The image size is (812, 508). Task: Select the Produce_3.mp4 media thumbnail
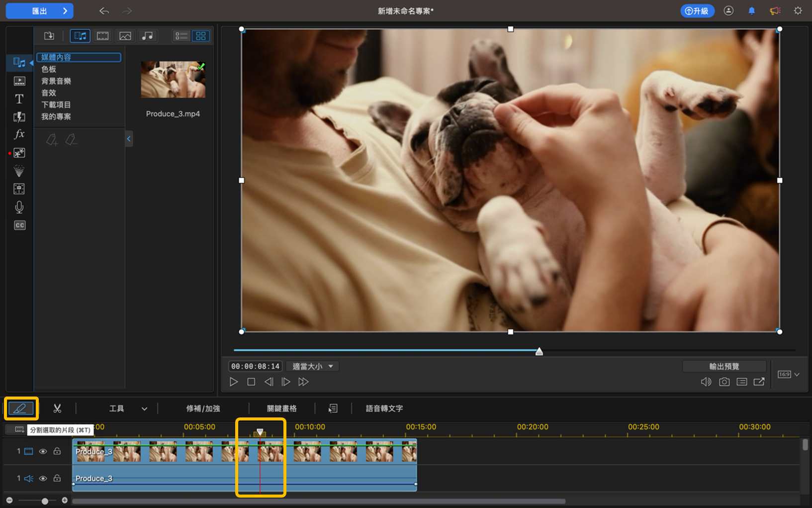coord(173,80)
